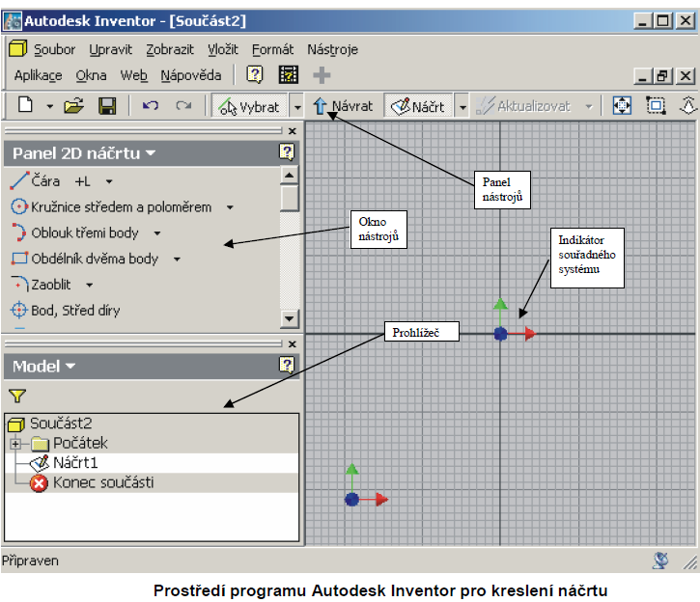Open the Formát menu
Image resolution: width=700 pixels, height=602 pixels.
pyautogui.click(x=273, y=49)
